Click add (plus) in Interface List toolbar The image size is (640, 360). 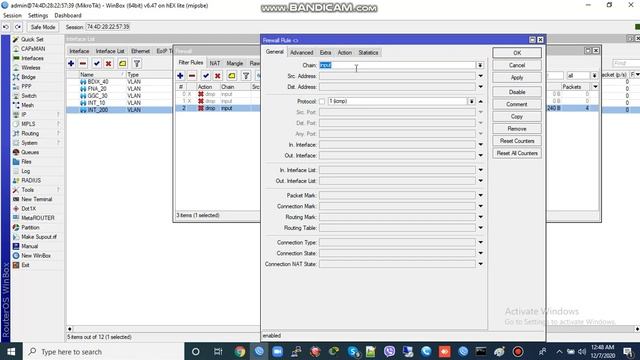[x=71, y=64]
